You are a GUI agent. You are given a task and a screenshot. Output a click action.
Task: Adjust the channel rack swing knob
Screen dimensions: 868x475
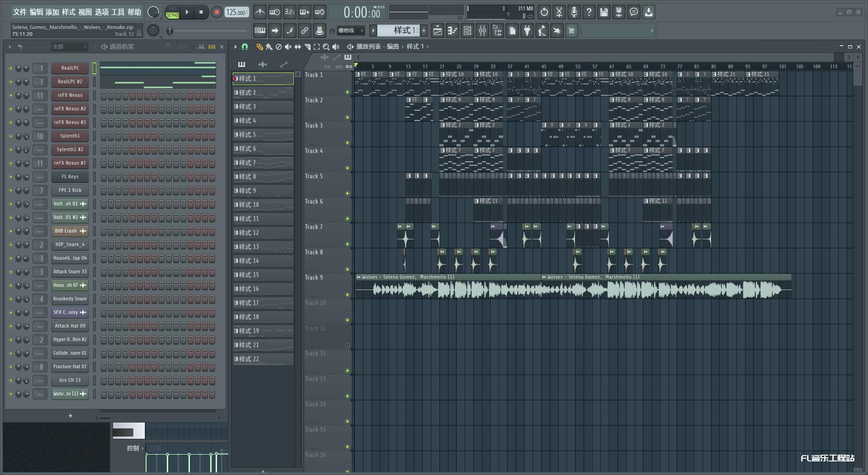168,47
